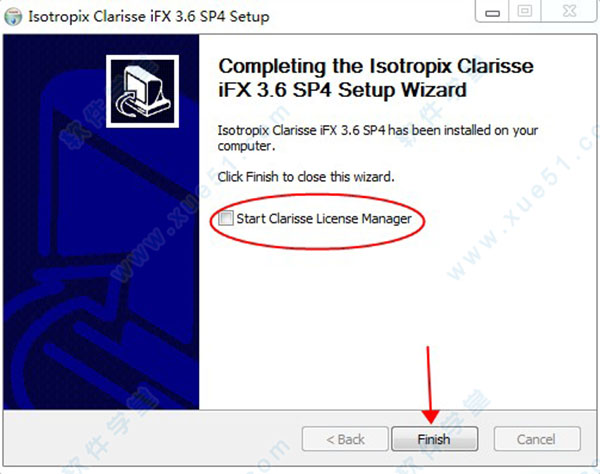The image size is (600, 474).
Task: Click the red arrow pointing at Finish
Action: [430, 385]
